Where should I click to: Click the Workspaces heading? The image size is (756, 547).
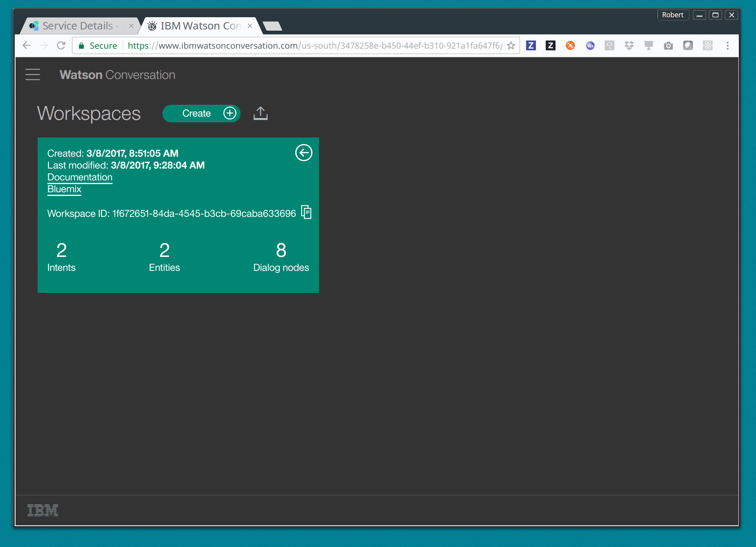(89, 113)
